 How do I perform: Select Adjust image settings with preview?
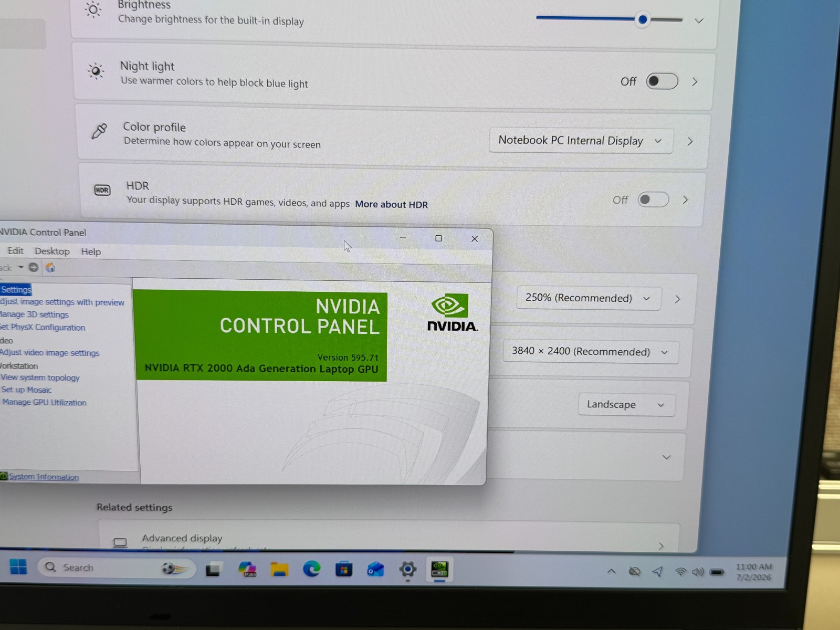(62, 302)
